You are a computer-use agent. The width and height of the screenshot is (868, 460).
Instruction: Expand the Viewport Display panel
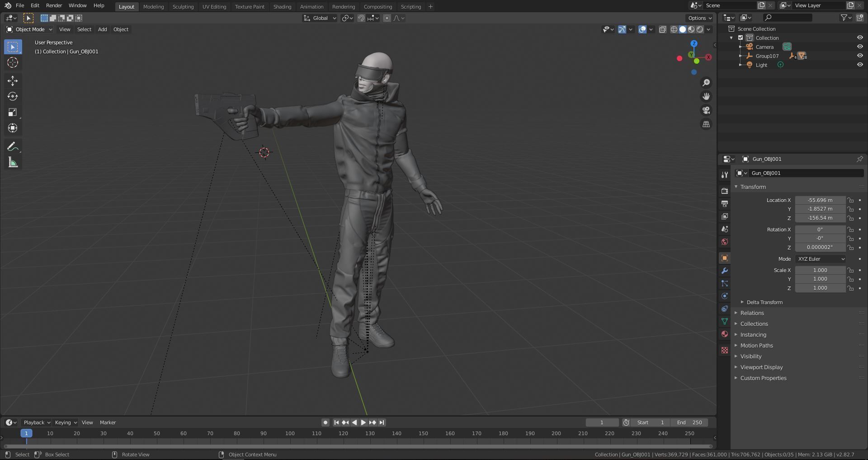[x=761, y=367]
